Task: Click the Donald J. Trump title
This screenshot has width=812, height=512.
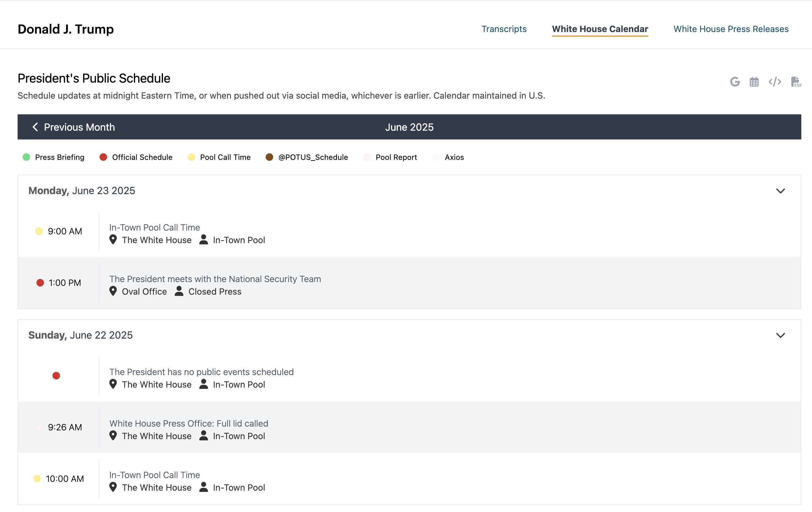Action: 66,29
